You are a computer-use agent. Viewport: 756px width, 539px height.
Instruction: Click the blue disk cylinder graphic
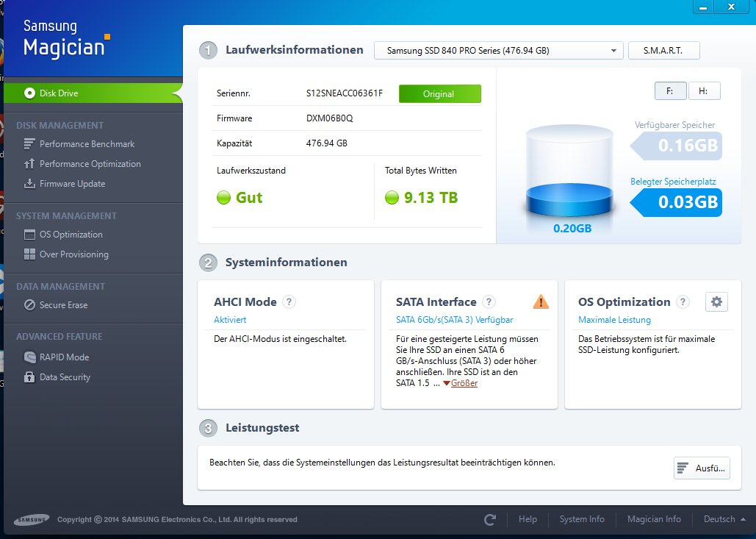coord(570,171)
